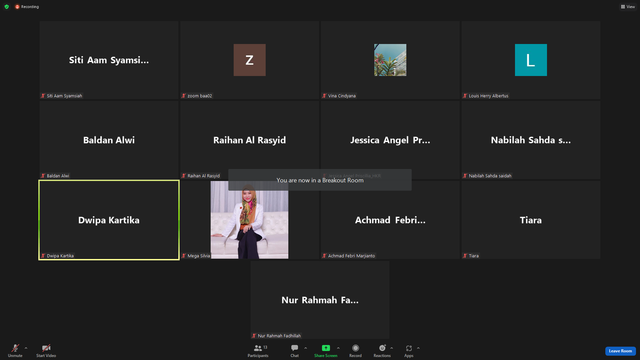Select the Dwipa Kartika participant tile
Viewport: 640px width, 360px height.
tap(109, 220)
